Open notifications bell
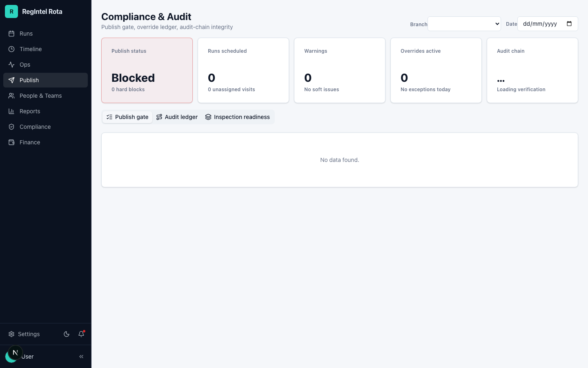This screenshot has height=368, width=588. 81,334
